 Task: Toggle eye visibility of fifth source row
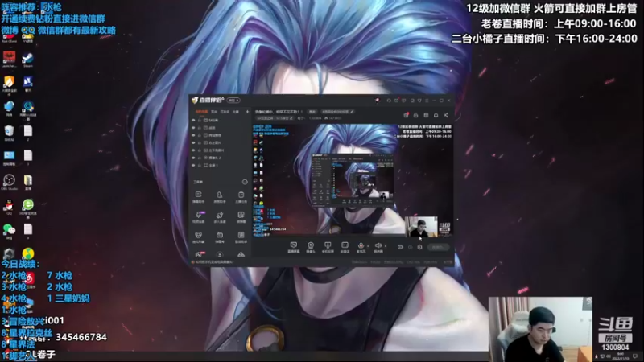[193, 150]
